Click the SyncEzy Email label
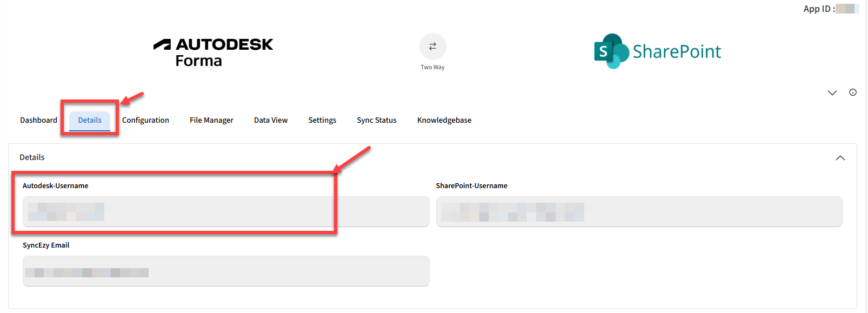Viewport: 868px width, 313px height. tap(46, 245)
